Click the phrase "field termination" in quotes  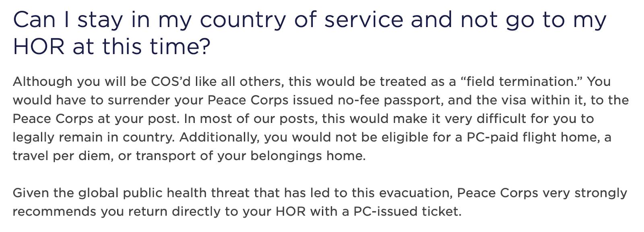click(520, 81)
